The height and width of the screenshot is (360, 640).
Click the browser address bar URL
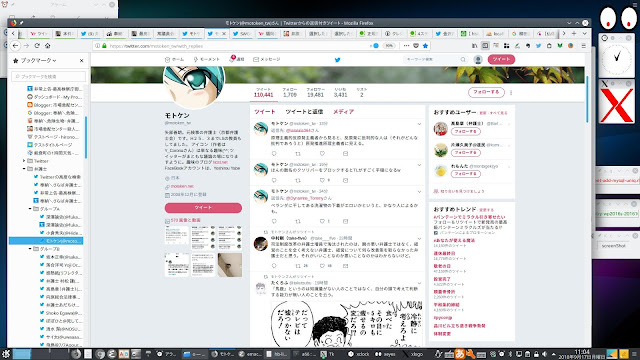[156, 46]
